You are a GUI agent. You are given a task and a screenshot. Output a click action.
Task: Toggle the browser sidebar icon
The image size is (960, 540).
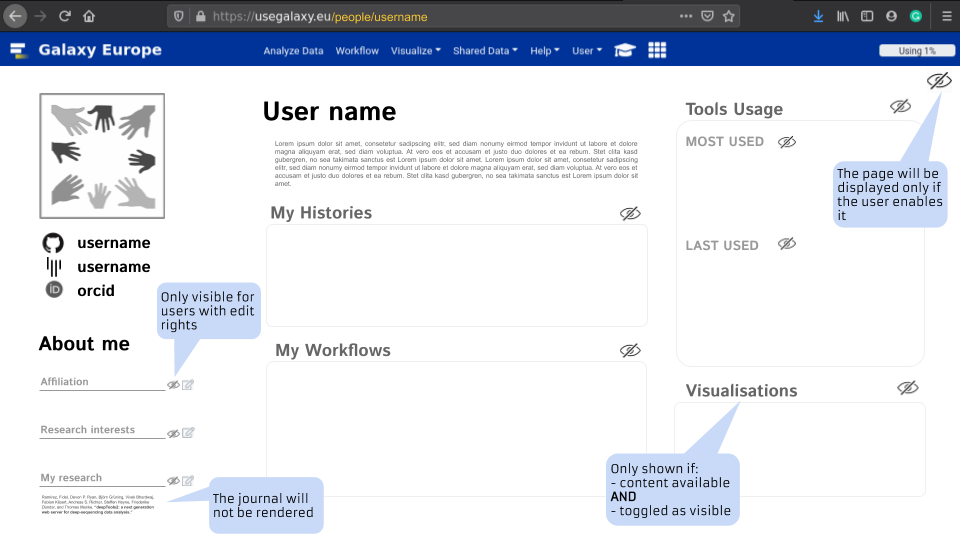click(x=867, y=16)
